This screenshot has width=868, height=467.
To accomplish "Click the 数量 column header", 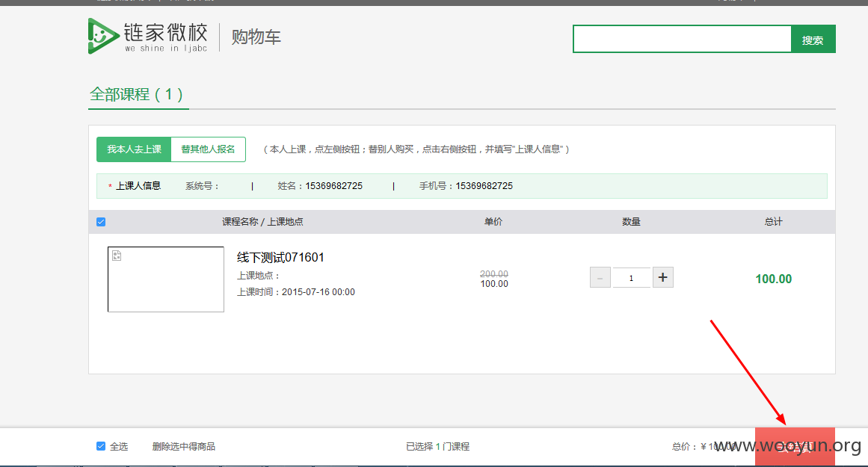I will coord(631,222).
